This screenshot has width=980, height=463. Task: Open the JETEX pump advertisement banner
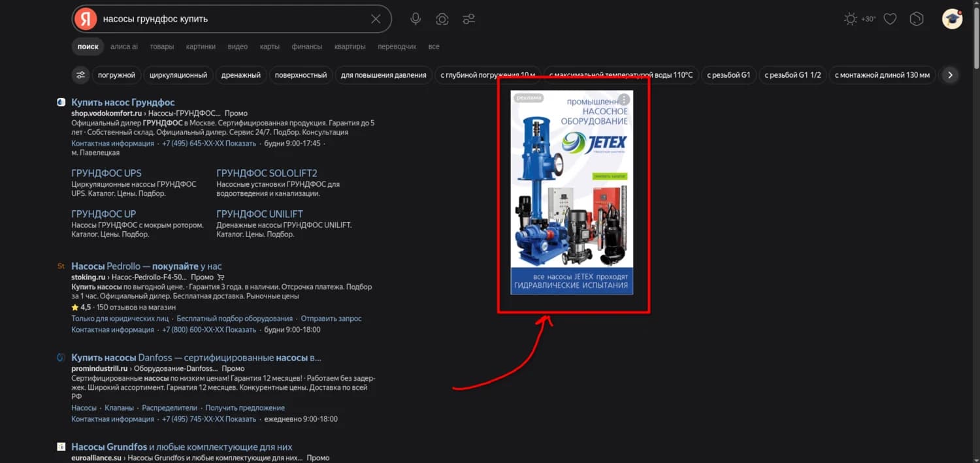[572, 192]
